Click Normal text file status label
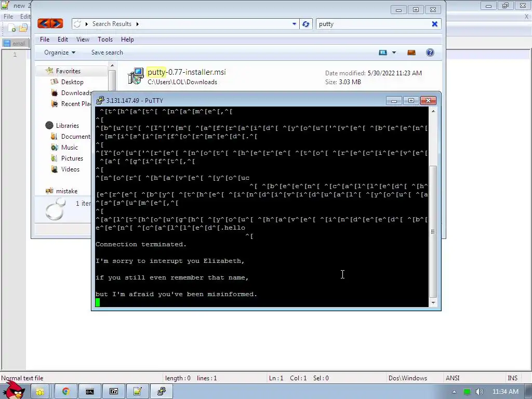This screenshot has width=532, height=399. (22, 378)
